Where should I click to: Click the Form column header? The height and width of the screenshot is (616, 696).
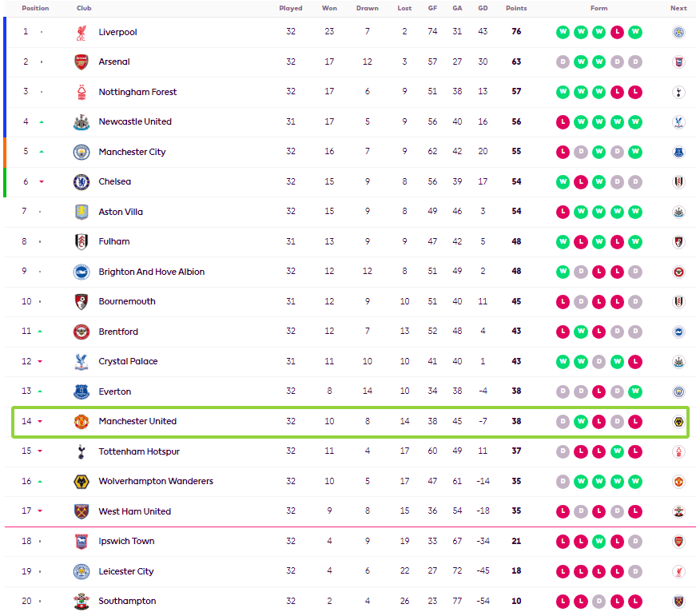[x=599, y=8]
